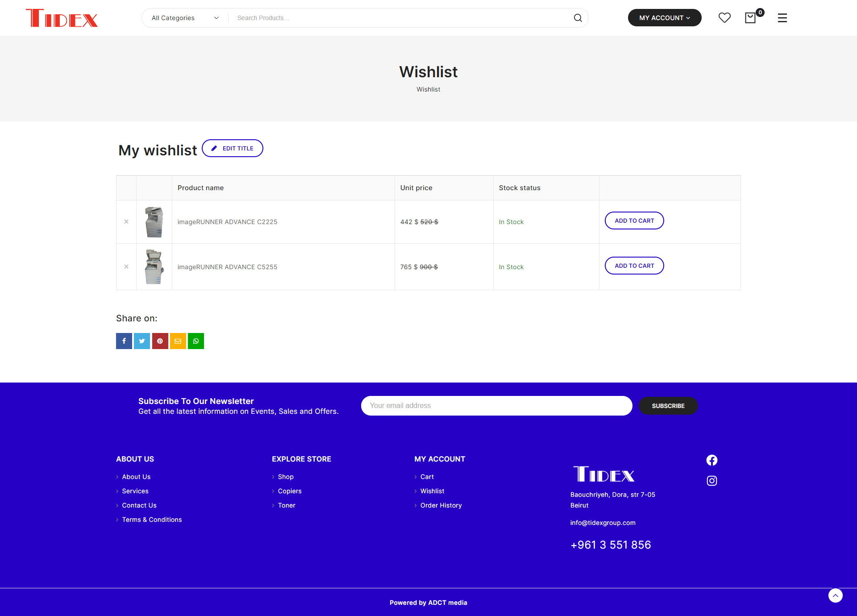Open the wishlist heart icon in header
Viewport: 857px width, 616px height.
coord(724,18)
